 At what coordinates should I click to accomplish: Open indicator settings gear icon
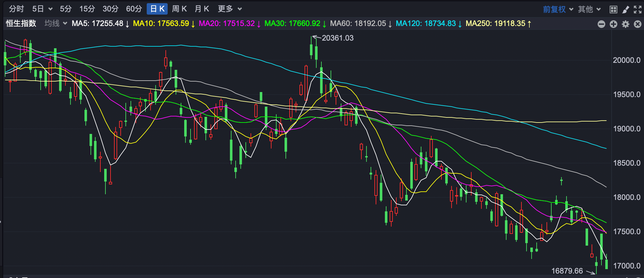tap(625, 24)
